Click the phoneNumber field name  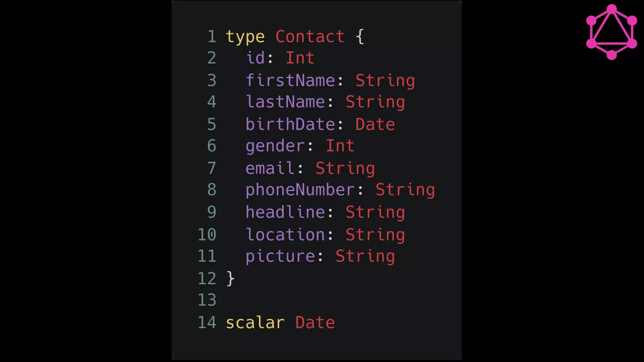[300, 190]
